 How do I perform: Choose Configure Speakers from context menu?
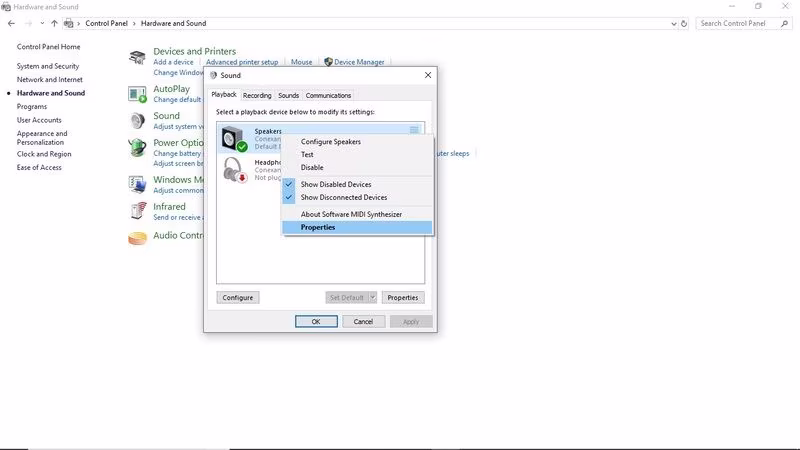pyautogui.click(x=357, y=142)
